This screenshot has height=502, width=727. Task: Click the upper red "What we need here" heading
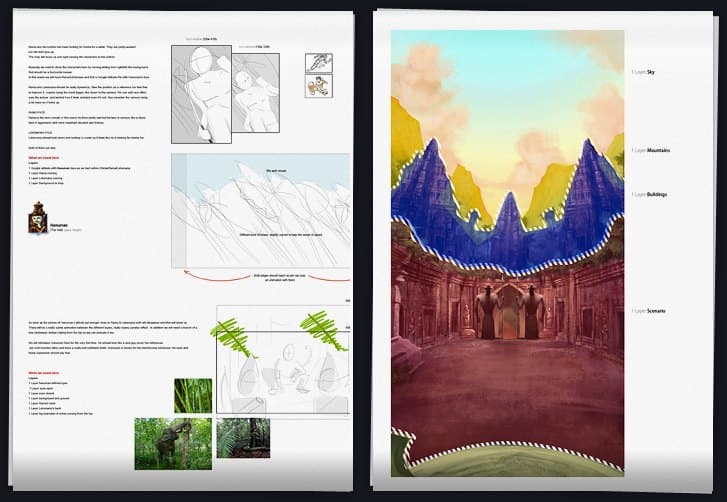[43, 158]
